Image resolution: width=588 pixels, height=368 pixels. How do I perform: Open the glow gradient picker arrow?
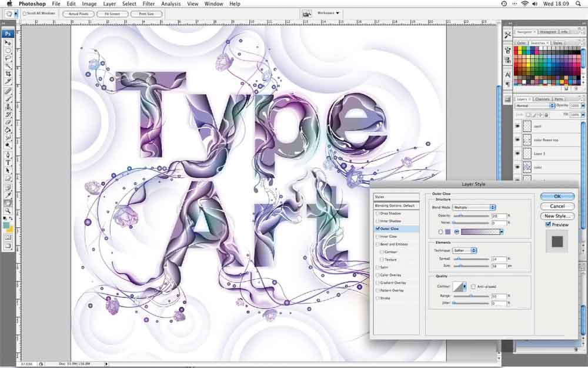(502, 232)
